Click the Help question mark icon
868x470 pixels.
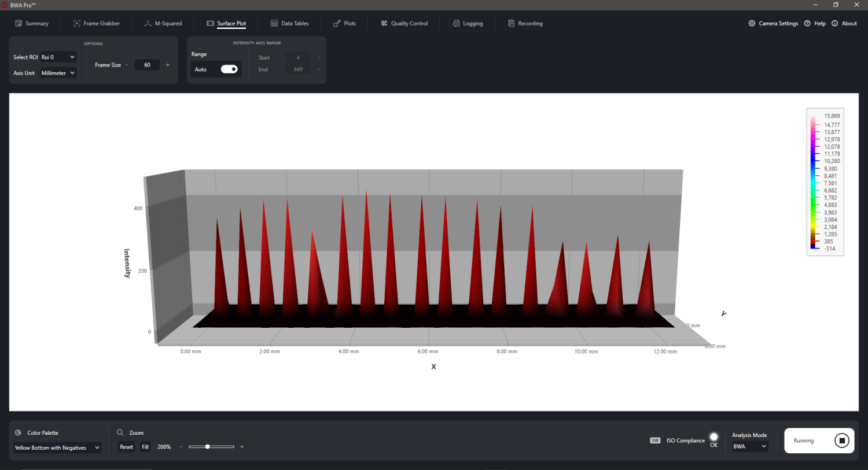pos(807,24)
